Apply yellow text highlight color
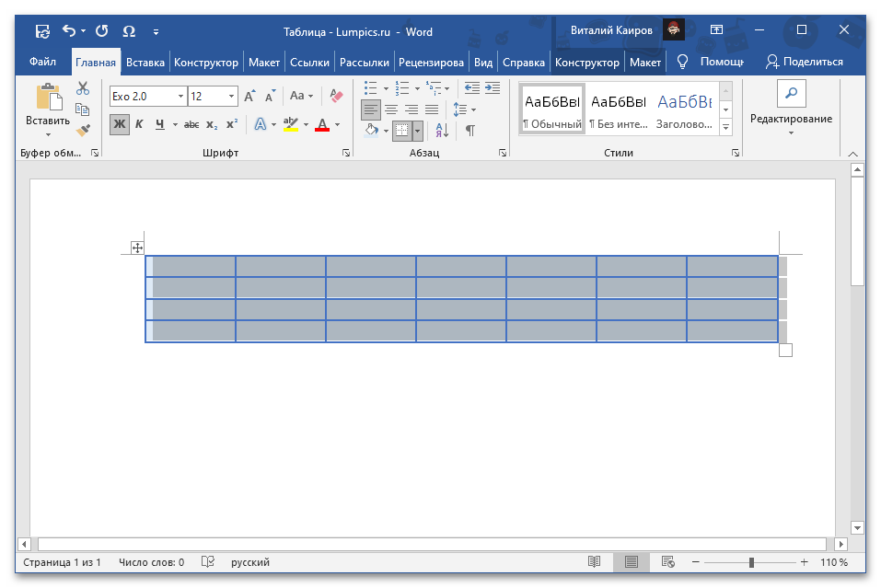The width and height of the screenshot is (881, 588). click(x=291, y=124)
